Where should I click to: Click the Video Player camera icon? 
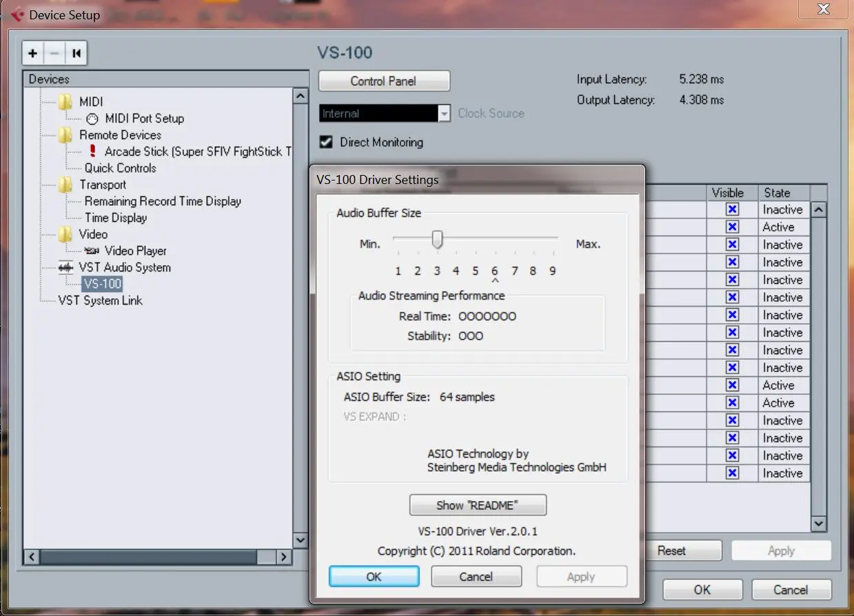(92, 251)
